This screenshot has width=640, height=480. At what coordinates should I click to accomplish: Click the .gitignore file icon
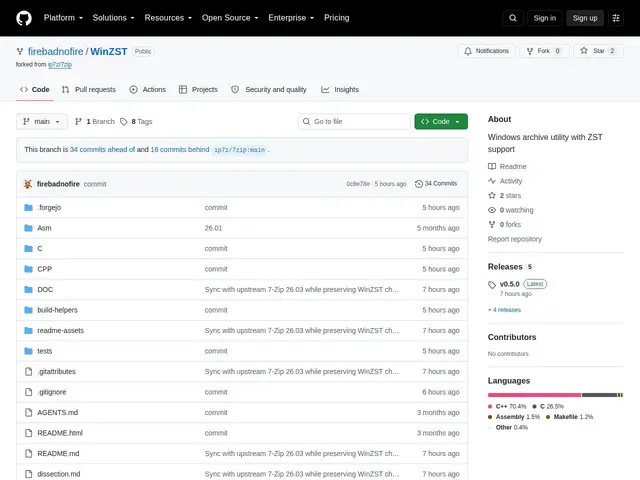pyautogui.click(x=28, y=392)
